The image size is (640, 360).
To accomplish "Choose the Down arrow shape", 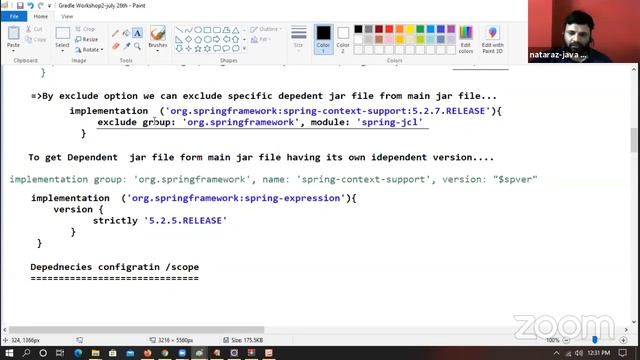I will pyautogui.click(x=179, y=49).
